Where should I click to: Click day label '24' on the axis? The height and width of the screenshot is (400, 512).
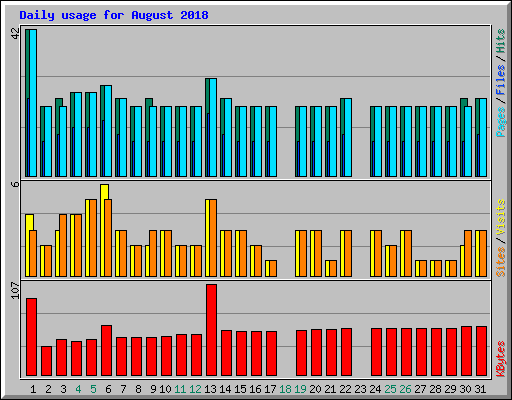click(375, 389)
